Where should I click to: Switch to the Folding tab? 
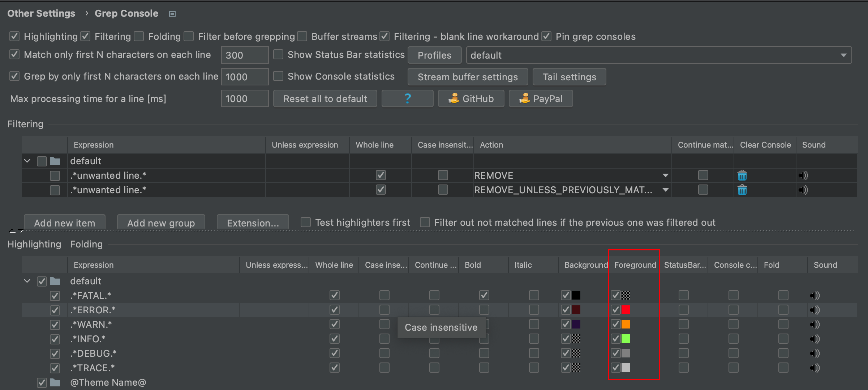pos(86,244)
